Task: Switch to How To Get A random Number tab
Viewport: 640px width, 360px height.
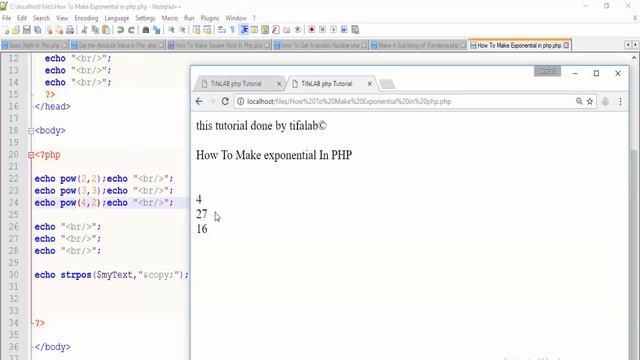Action: (321, 45)
